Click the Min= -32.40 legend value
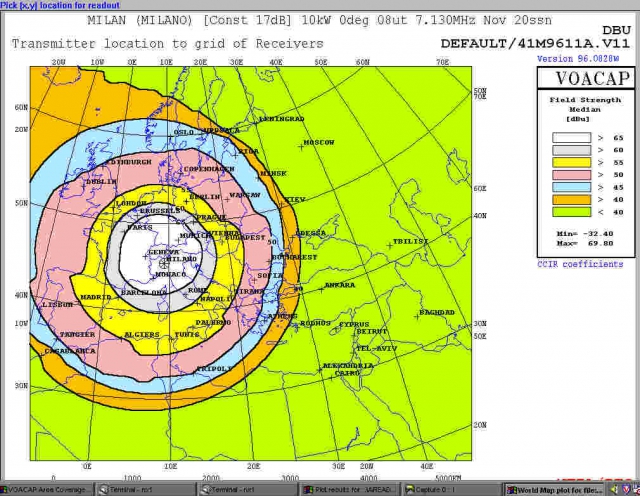The width and height of the screenshot is (640, 496). click(585, 234)
